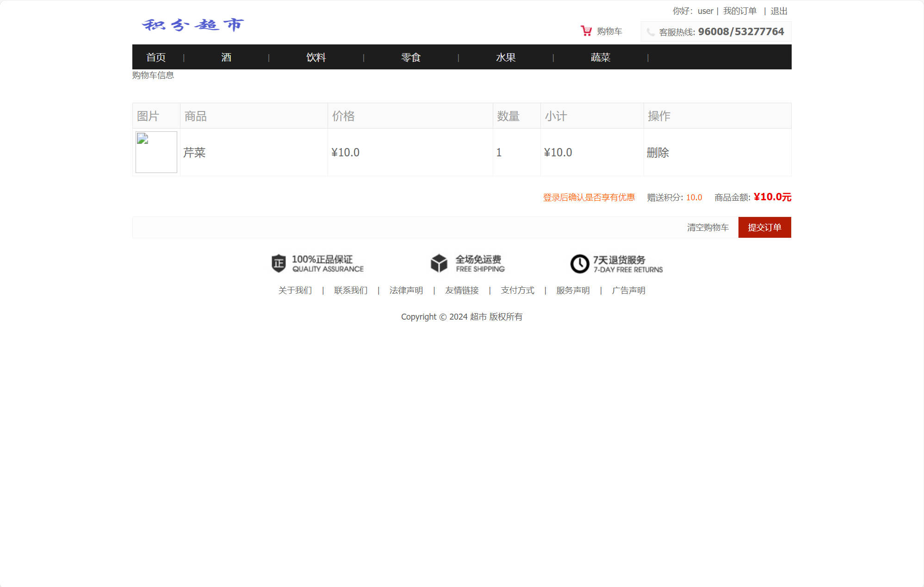Click 提交订单 to submit the order
Viewport: 924px width, 587px height.
coord(764,227)
